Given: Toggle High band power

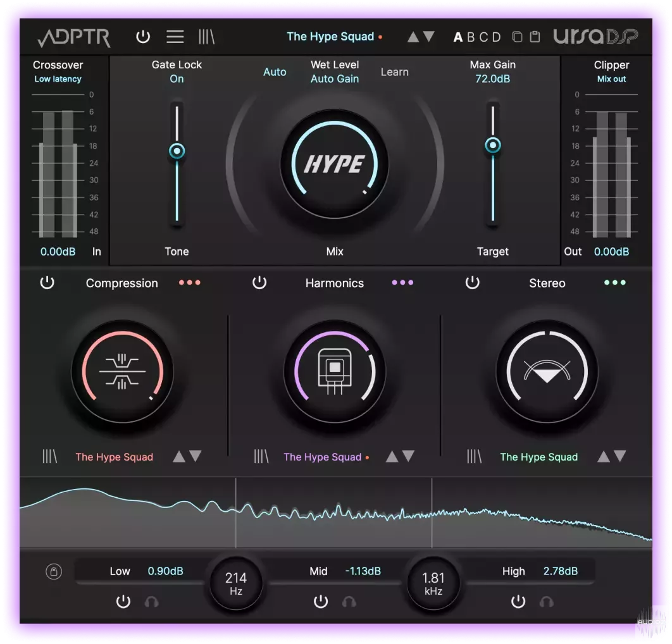Looking at the screenshot, I should click(x=518, y=602).
